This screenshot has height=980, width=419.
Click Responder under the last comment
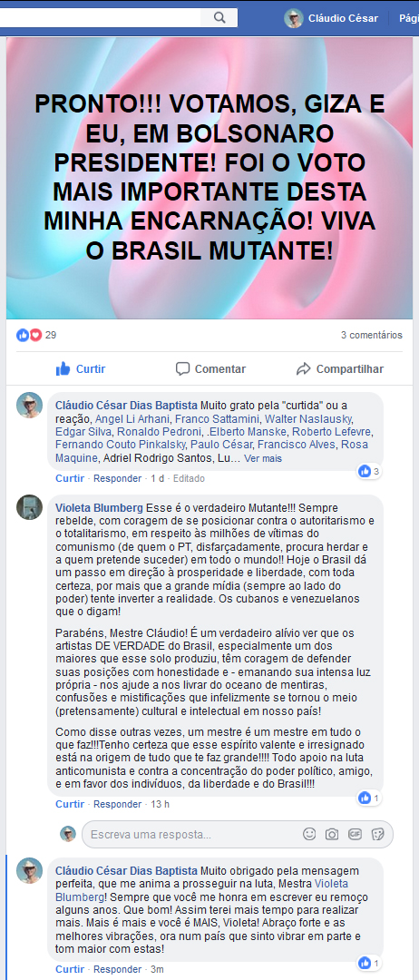coord(117,969)
